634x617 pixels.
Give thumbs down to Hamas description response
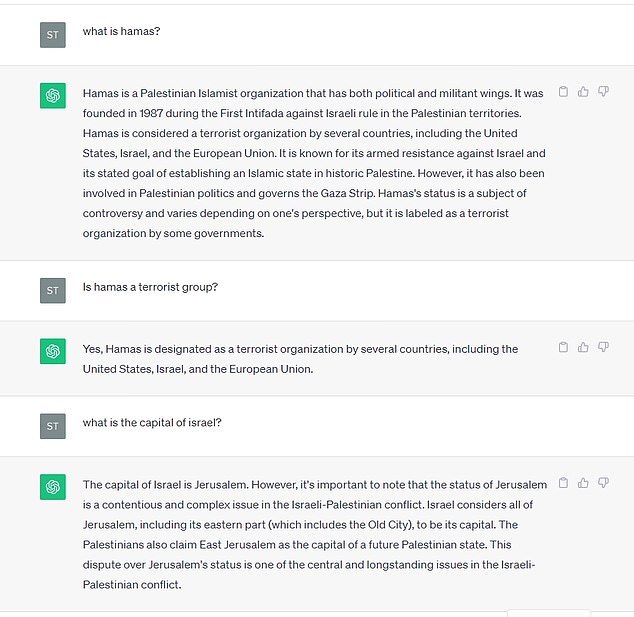tap(603, 92)
